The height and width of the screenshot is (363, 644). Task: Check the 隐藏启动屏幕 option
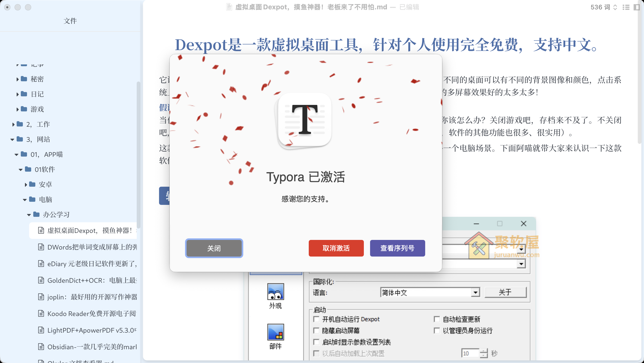click(316, 331)
